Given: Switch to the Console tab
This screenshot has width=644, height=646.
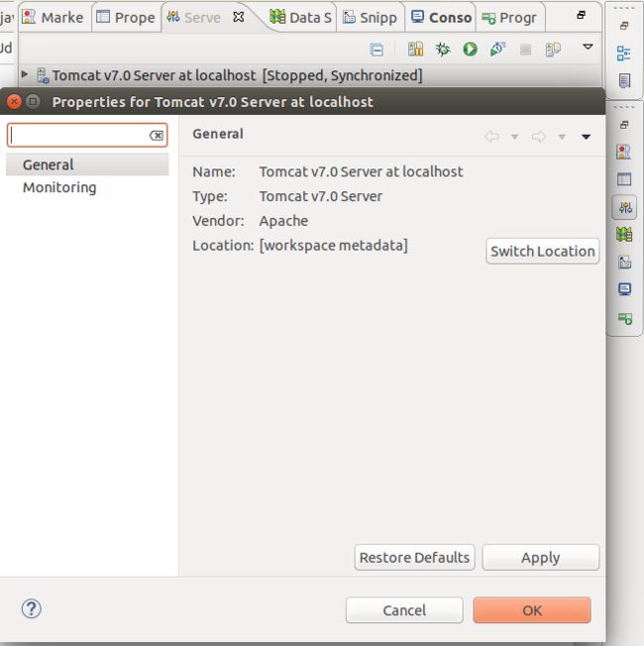Looking at the screenshot, I should [441, 17].
